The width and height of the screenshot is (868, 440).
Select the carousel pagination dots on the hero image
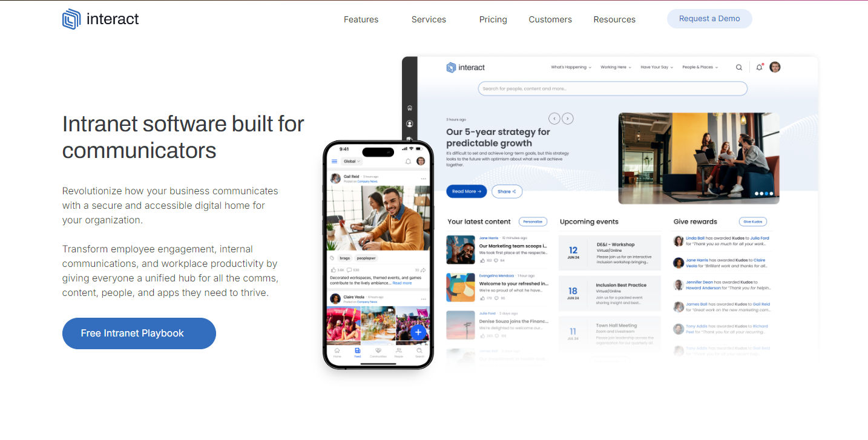tap(764, 194)
